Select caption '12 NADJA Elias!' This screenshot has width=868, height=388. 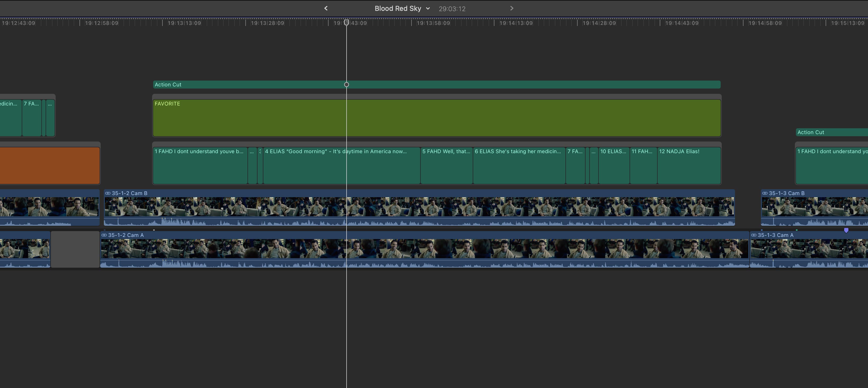coord(689,166)
